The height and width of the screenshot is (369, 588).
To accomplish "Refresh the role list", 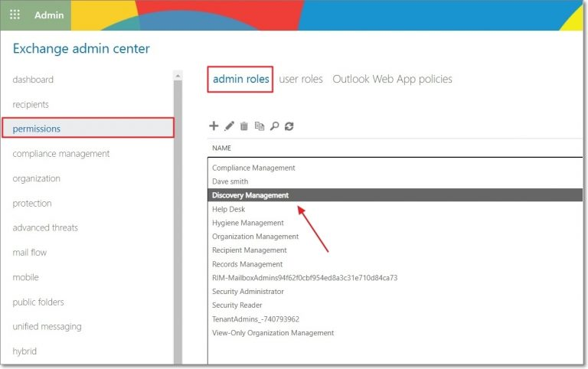I will point(289,126).
